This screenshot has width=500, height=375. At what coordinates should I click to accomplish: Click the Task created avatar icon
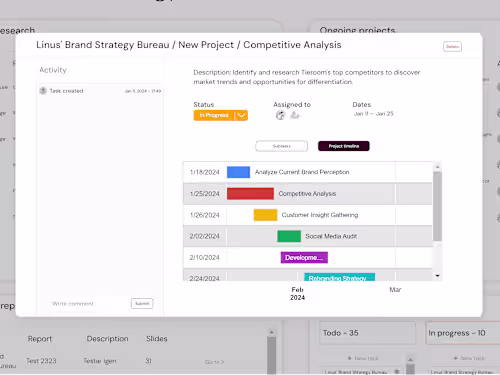click(43, 91)
